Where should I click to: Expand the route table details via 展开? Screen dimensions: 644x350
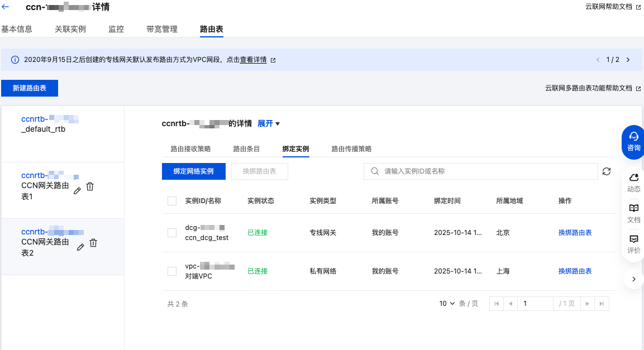point(268,124)
